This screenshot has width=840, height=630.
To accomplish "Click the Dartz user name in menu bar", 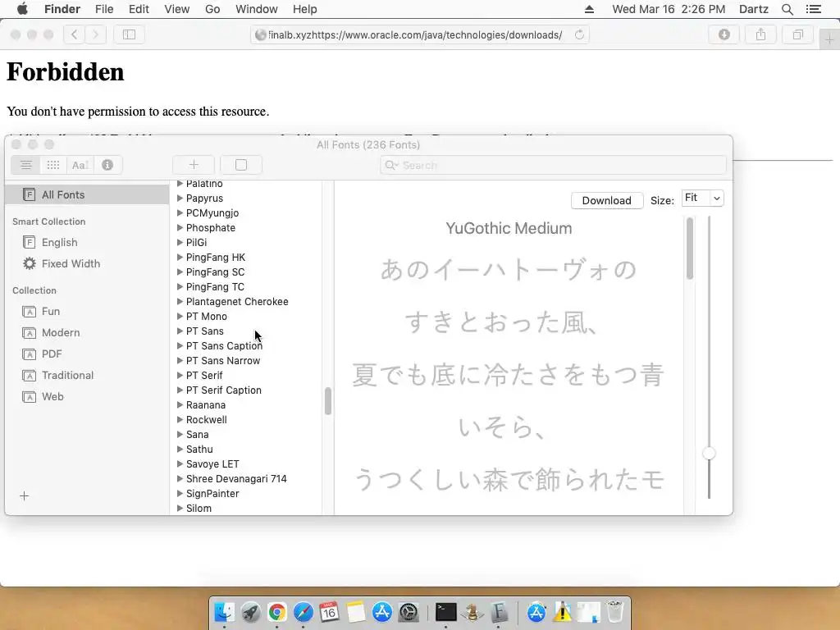I will tap(754, 9).
